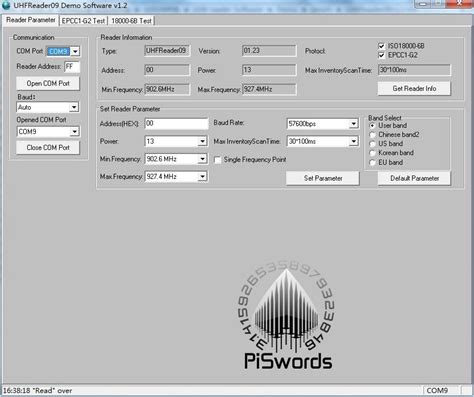Viewport: 474px width, 397px height.
Task: Click the Type field showing UHFReader09
Action: [x=167, y=51]
